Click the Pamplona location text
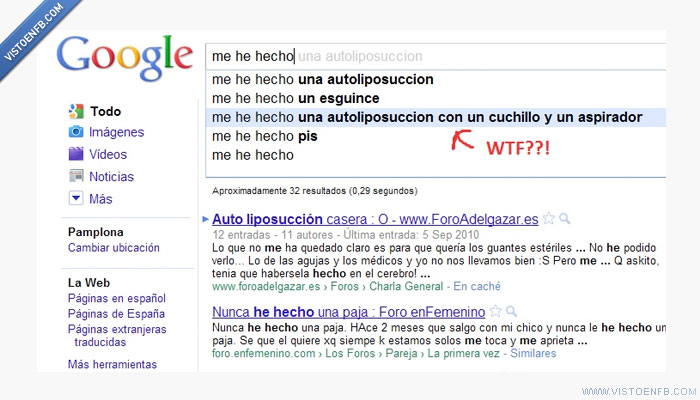The height and width of the screenshot is (400, 700). pyautogui.click(x=96, y=232)
